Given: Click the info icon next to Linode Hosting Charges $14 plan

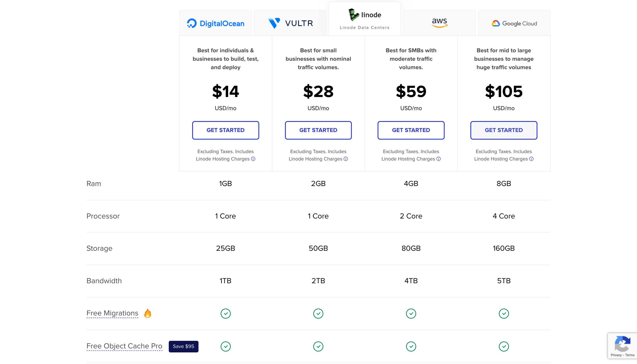Looking at the screenshot, I should (253, 159).
